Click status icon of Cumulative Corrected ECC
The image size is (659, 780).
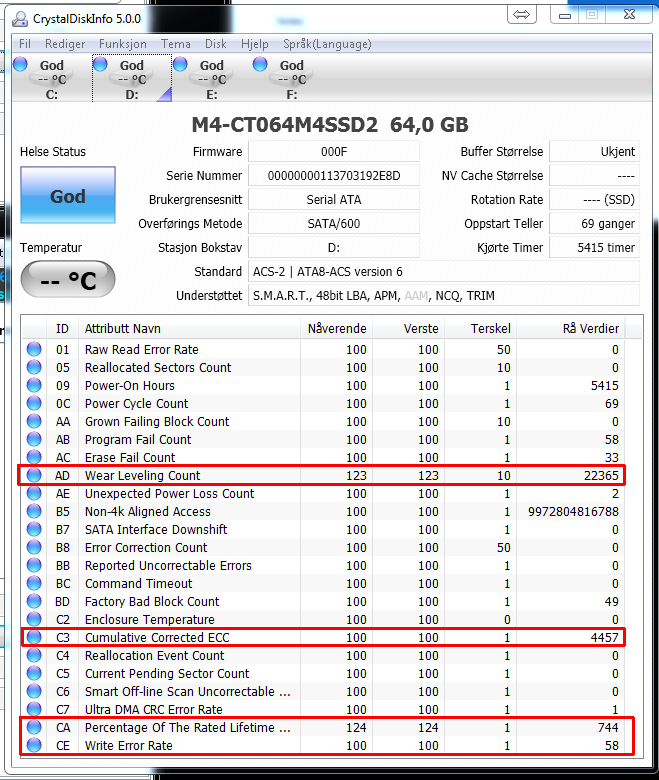click(x=34, y=637)
